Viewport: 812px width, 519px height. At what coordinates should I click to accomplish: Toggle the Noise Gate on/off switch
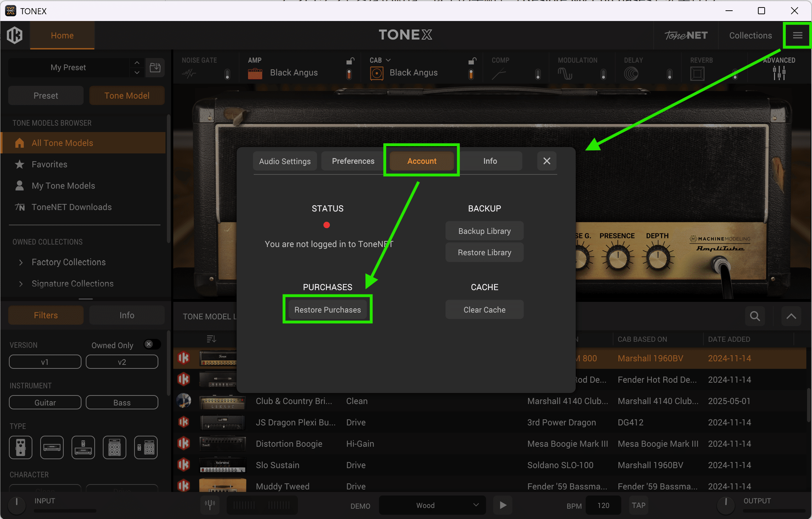(227, 74)
